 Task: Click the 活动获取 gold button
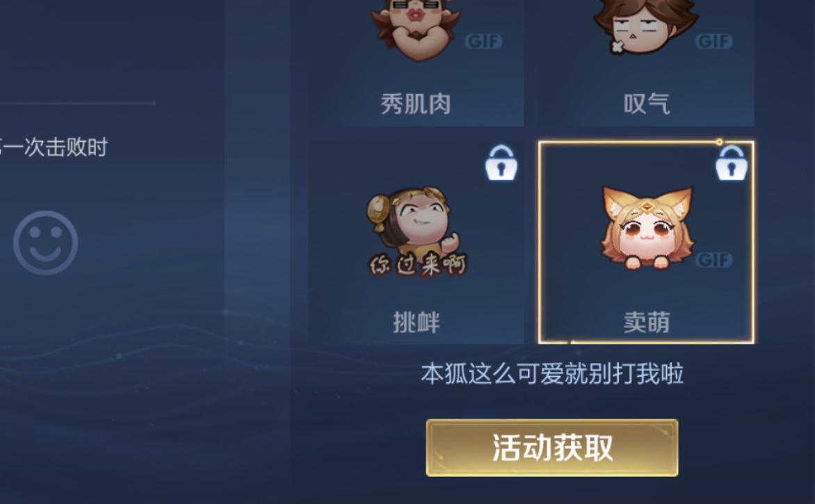click(x=552, y=448)
